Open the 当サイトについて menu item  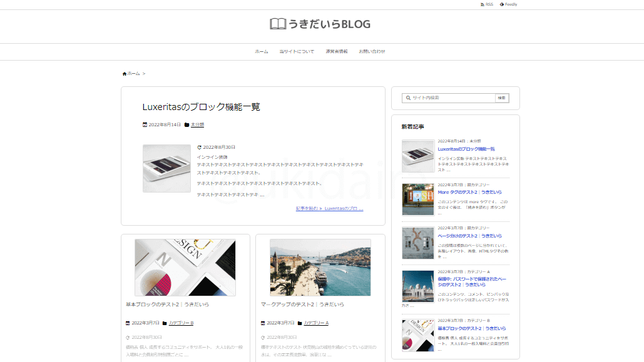297,52
